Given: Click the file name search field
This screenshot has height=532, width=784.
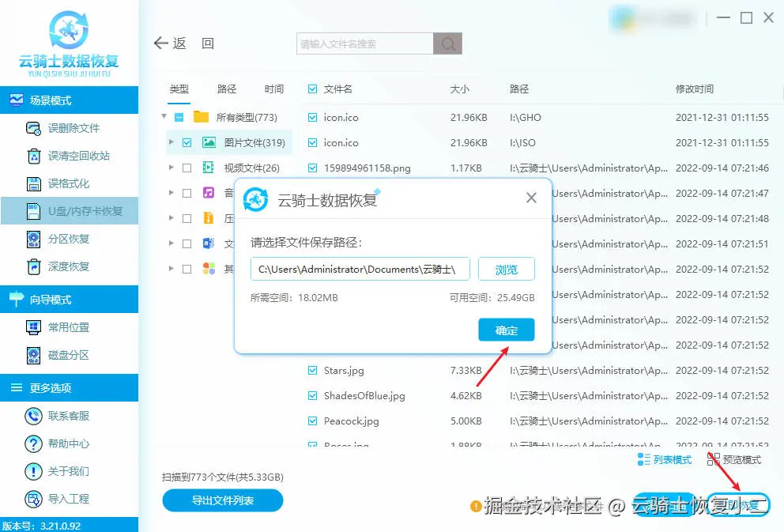Looking at the screenshot, I should click(365, 43).
